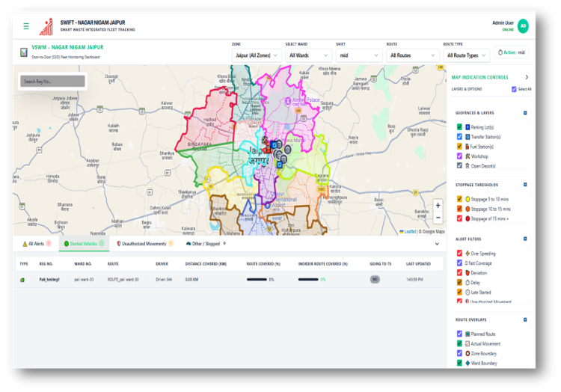Open the Route Type dropdown
561x392 pixels.
(x=466, y=55)
